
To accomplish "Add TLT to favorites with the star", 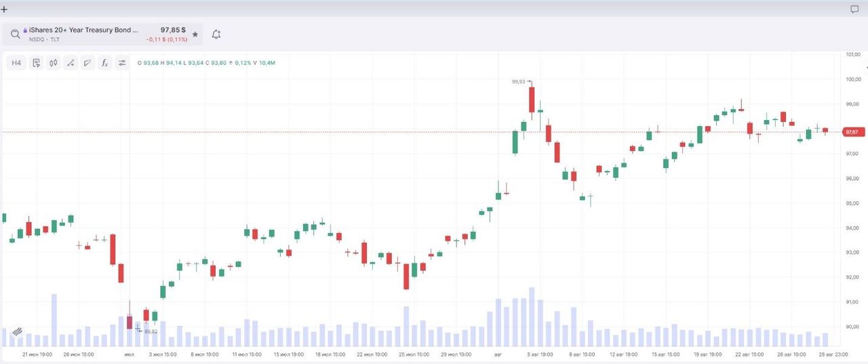I will click(x=195, y=34).
